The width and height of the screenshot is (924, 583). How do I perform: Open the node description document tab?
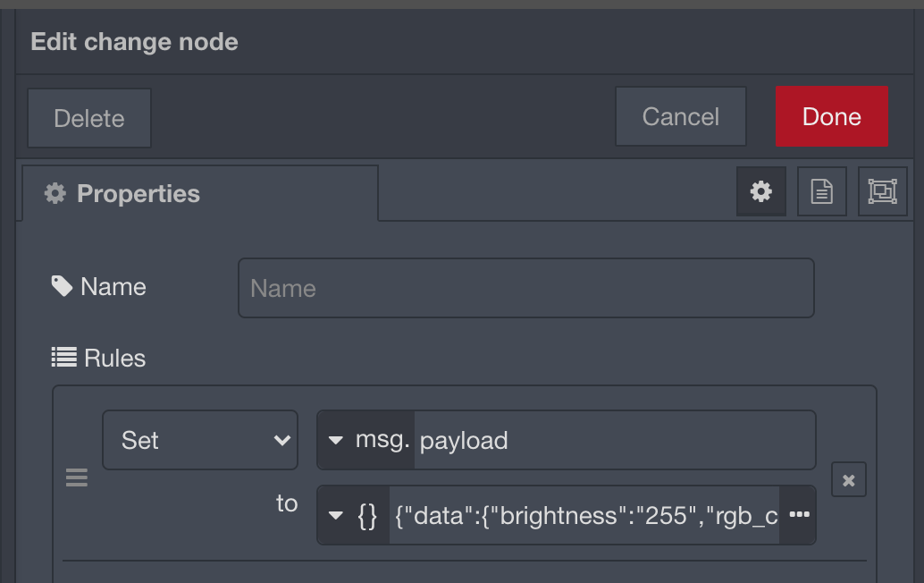click(x=821, y=190)
